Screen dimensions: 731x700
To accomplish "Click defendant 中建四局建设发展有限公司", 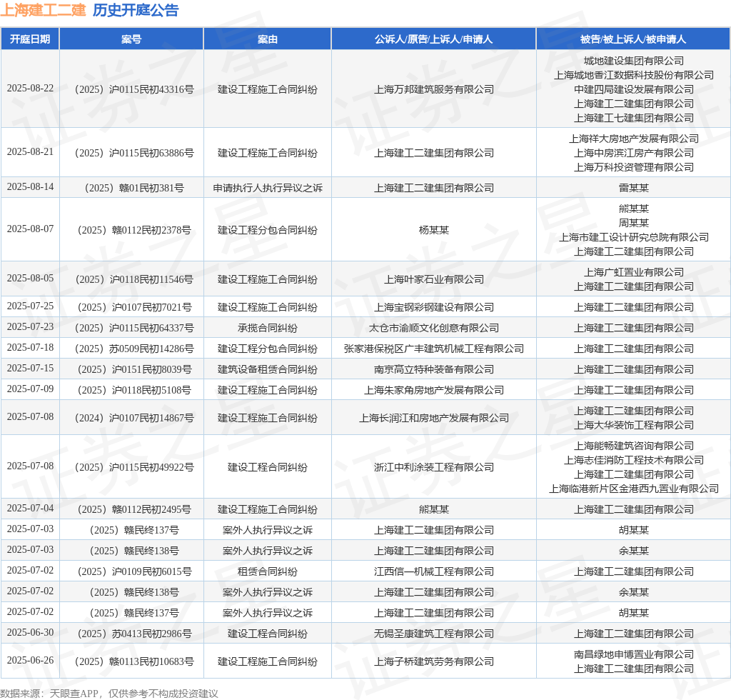I will coord(634,89).
